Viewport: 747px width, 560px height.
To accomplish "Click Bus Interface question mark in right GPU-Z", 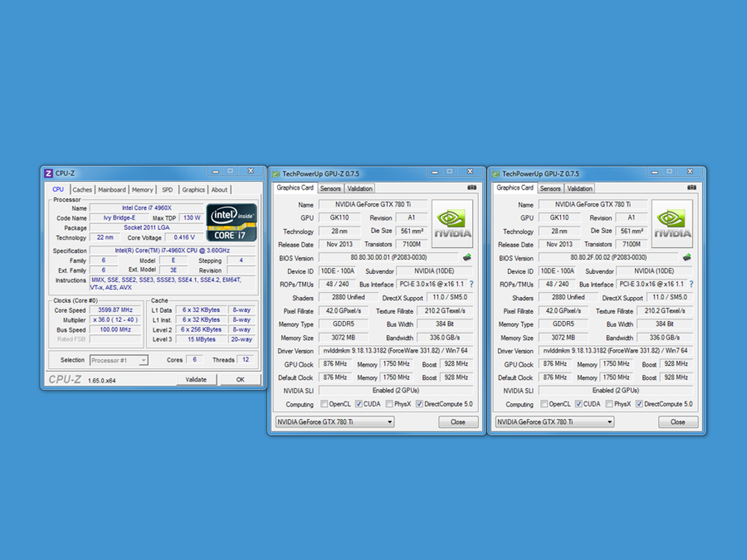I will tap(691, 284).
